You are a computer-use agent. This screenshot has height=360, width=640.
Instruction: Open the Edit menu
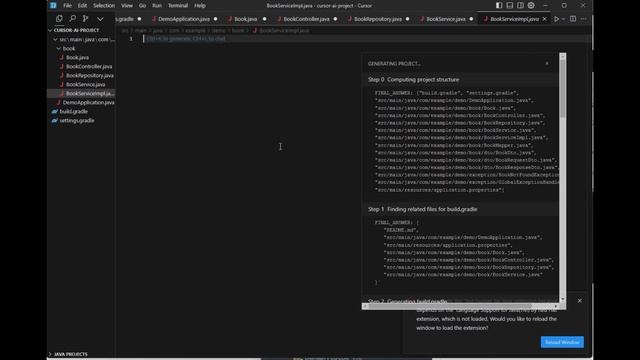82,6
